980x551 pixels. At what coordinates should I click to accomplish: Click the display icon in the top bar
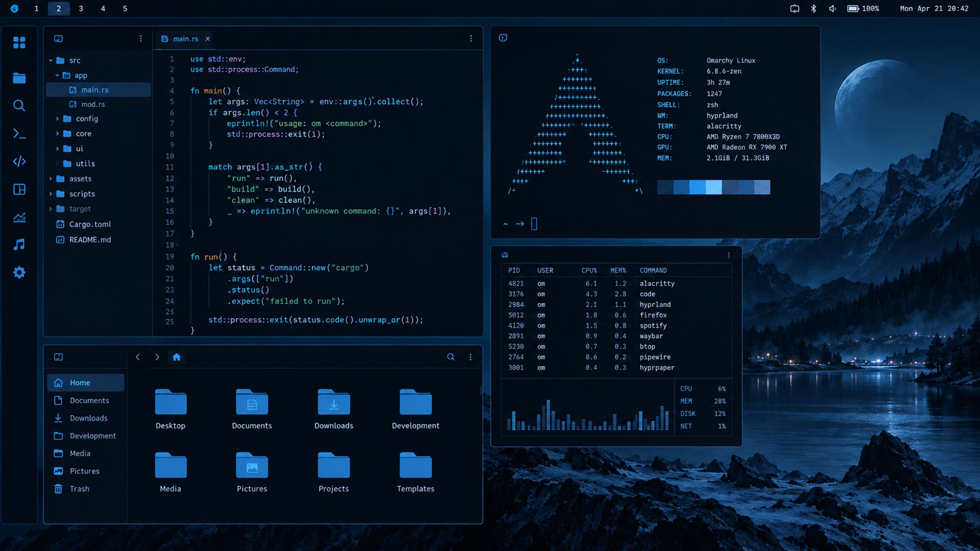(x=795, y=8)
